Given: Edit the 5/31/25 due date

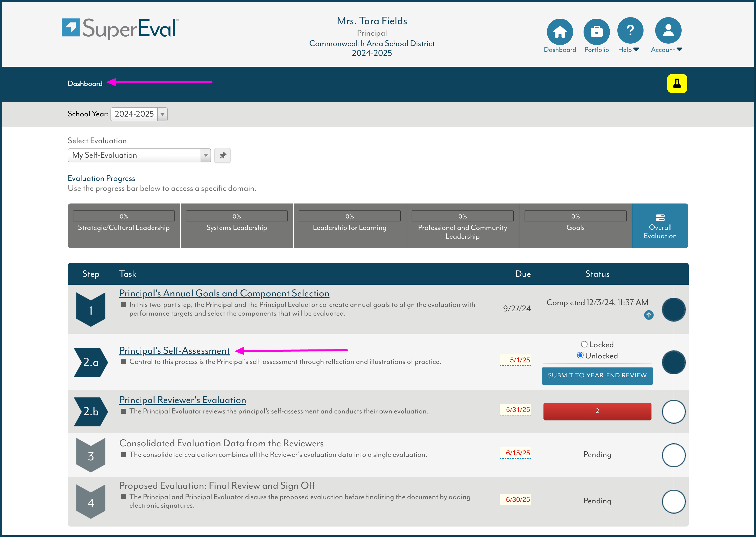Looking at the screenshot, I should point(515,410).
